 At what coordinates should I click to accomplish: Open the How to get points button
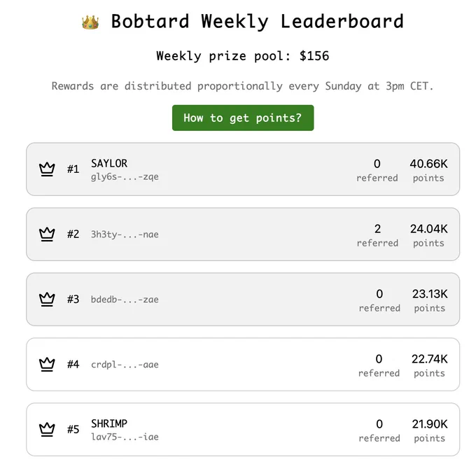(243, 118)
